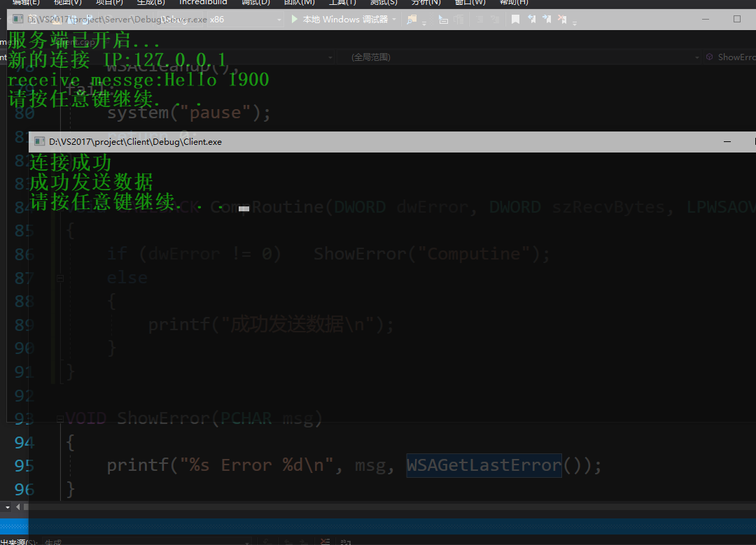Open the editor zoom level dropdown arrow
Image resolution: width=756 pixels, height=545 pixels.
[7, 507]
